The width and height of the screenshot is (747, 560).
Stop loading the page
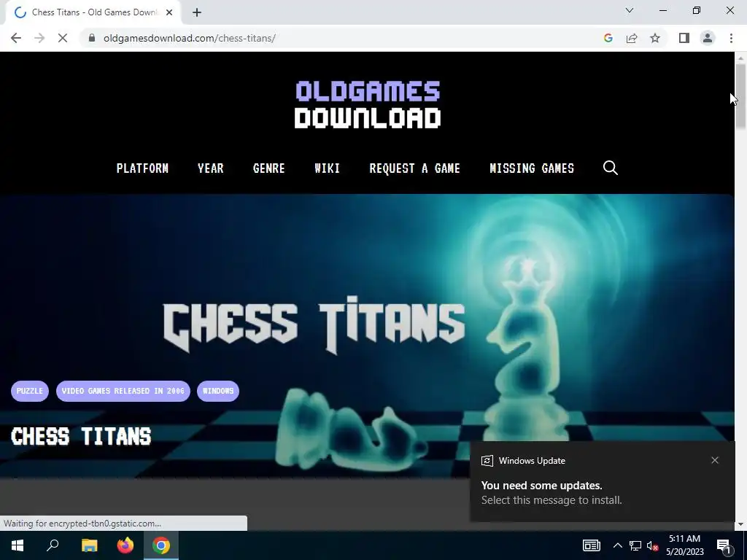[63, 38]
